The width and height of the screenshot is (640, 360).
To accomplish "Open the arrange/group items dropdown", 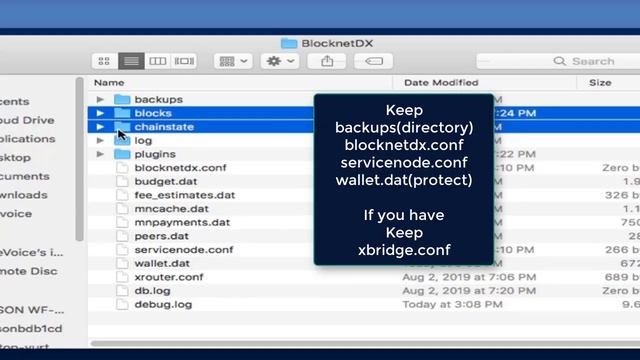I will coord(233,61).
